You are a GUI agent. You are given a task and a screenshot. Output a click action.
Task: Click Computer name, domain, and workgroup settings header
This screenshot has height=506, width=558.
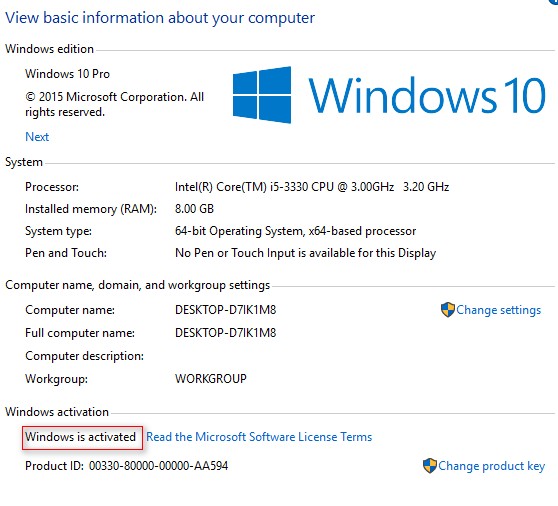(x=138, y=285)
